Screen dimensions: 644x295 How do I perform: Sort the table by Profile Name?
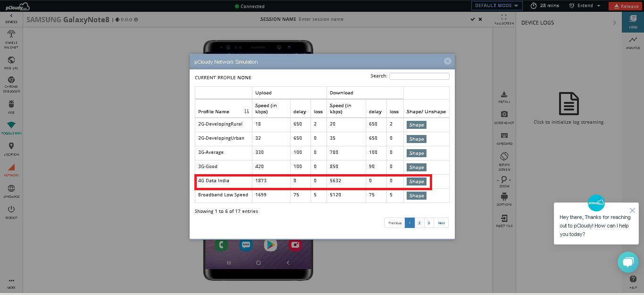click(x=224, y=111)
